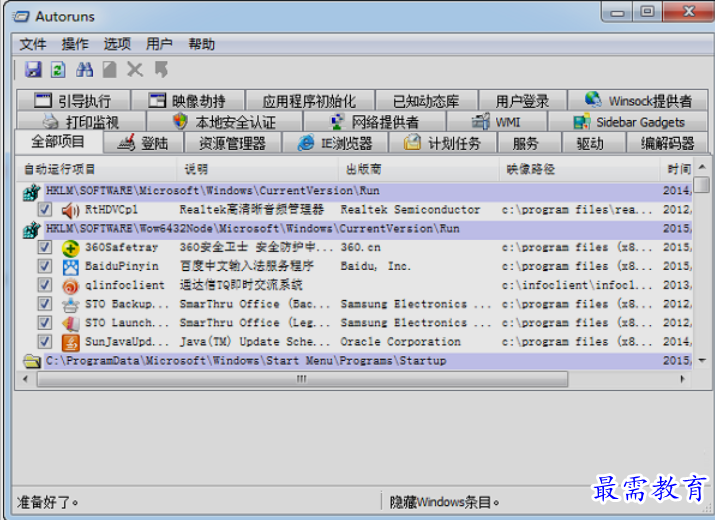Switch to the 引导执行 tab
715x520 pixels.
click(x=73, y=100)
